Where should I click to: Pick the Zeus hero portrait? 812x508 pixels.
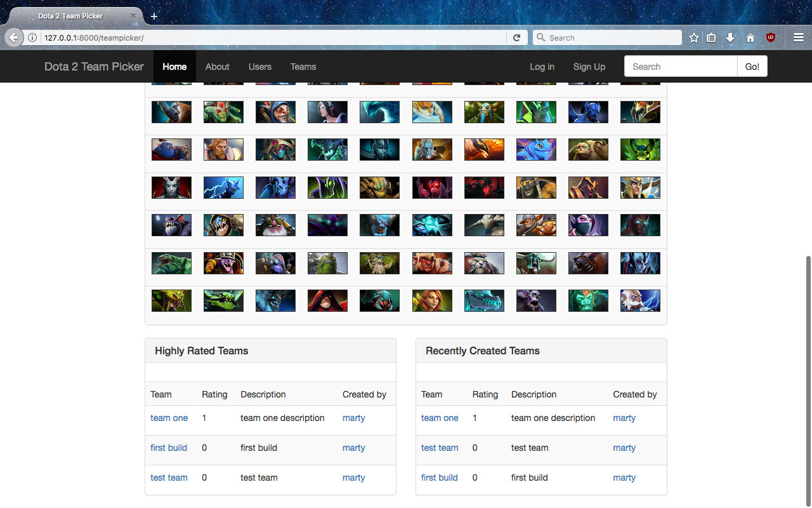point(640,300)
